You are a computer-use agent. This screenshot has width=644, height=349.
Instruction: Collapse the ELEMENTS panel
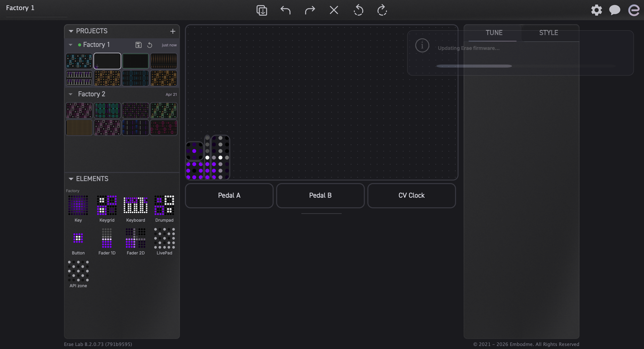click(71, 179)
